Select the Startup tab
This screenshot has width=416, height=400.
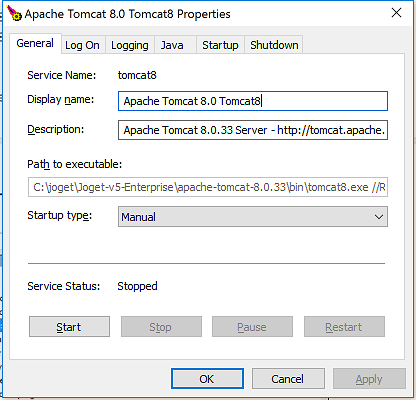[x=220, y=45]
